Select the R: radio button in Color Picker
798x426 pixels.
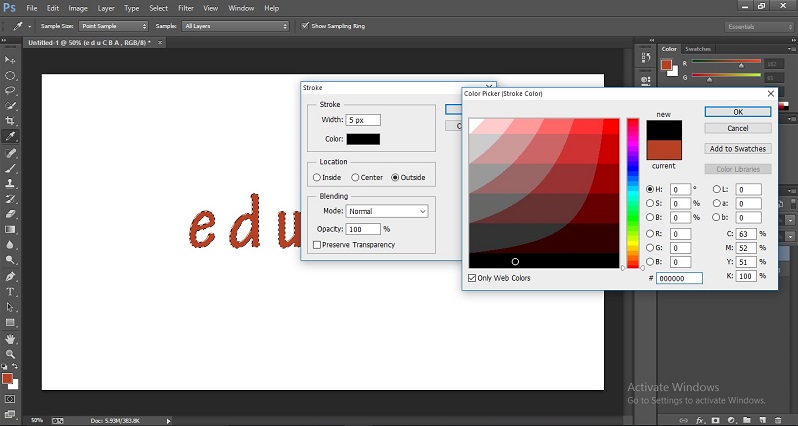pyautogui.click(x=650, y=234)
